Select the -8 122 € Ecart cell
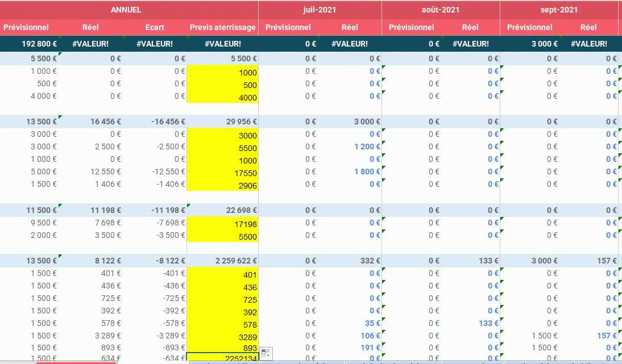This screenshot has height=364, width=622. pos(155,261)
